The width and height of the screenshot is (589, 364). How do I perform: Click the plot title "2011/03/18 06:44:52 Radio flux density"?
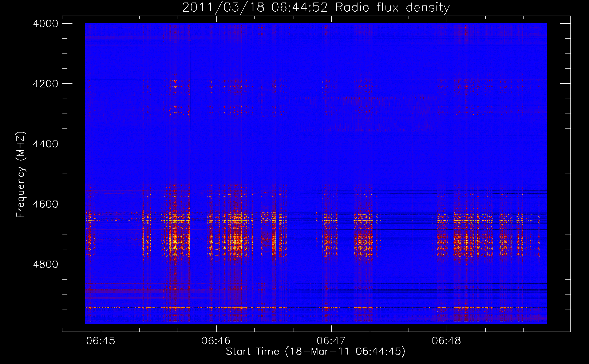316,7
